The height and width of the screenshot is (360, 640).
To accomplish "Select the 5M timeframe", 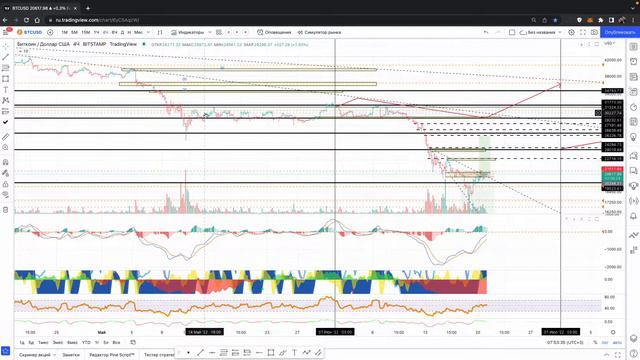I will pyautogui.click(x=74, y=32).
